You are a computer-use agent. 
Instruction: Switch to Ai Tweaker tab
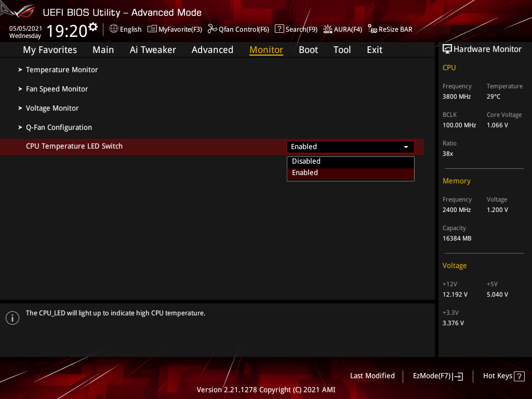pos(153,50)
